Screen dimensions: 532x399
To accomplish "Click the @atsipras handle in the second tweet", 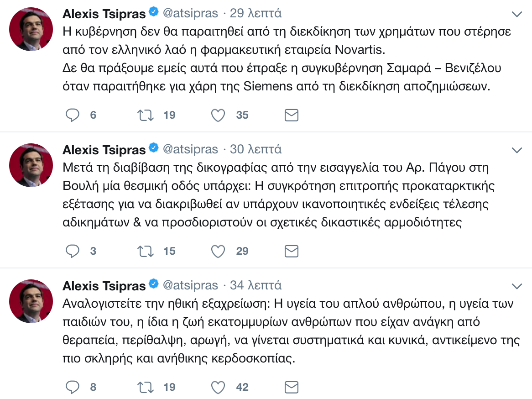I will coord(190,149).
